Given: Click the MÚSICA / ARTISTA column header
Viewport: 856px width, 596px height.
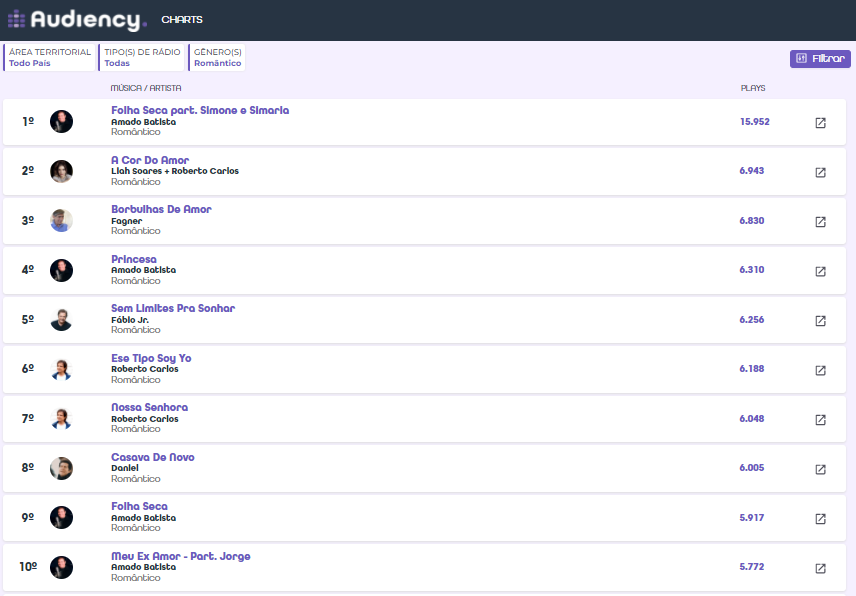Looking at the screenshot, I should click(x=146, y=88).
